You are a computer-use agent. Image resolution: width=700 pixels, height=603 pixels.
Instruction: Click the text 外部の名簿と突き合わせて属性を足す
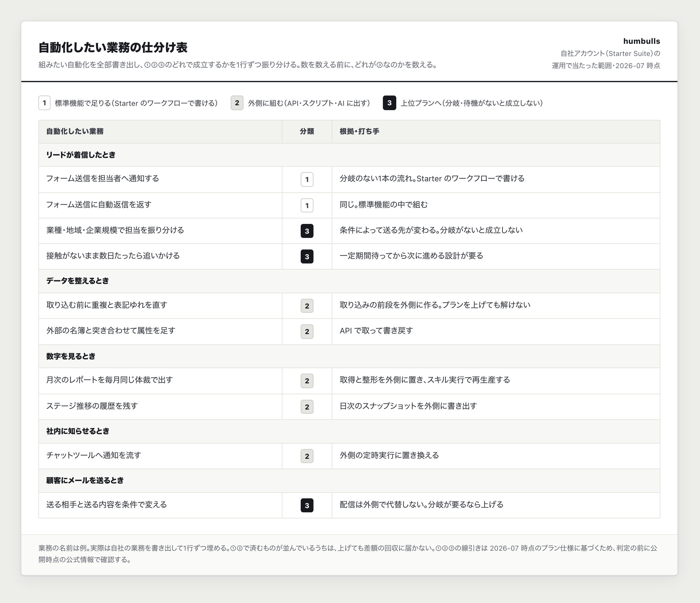tap(111, 330)
